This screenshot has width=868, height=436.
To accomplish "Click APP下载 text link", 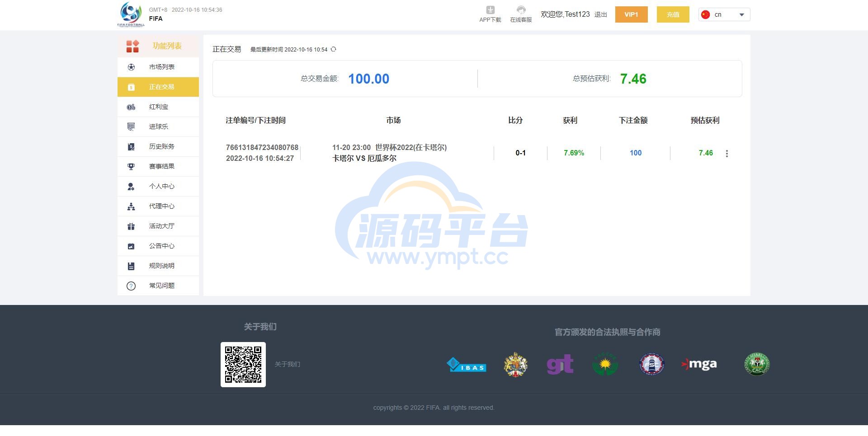I will pyautogui.click(x=491, y=20).
